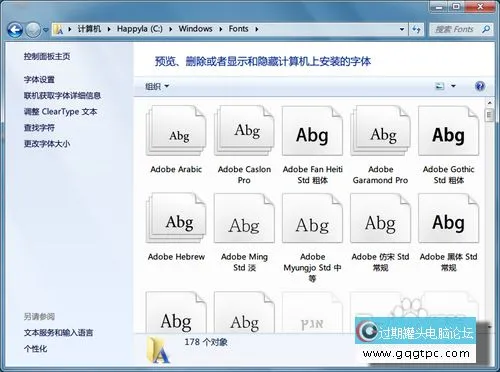Select 计算机 in the address breadcrumb

point(89,29)
